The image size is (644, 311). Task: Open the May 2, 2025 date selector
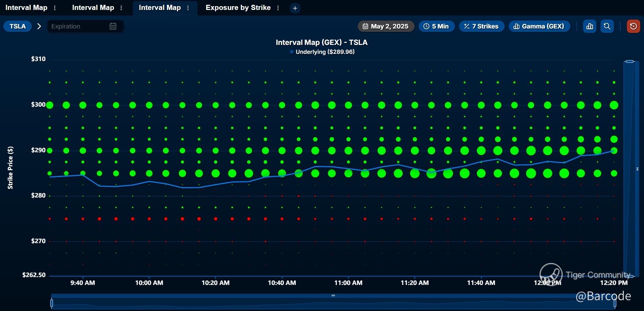click(386, 26)
